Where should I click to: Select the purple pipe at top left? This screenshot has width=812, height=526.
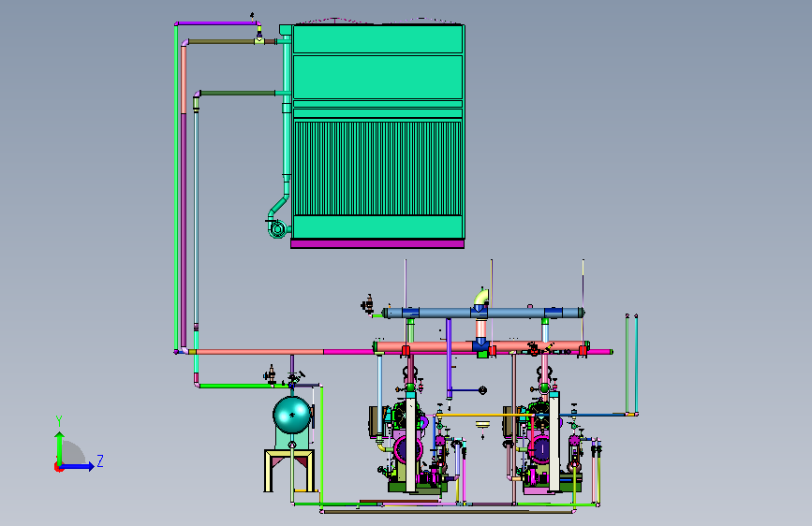[x=217, y=23]
